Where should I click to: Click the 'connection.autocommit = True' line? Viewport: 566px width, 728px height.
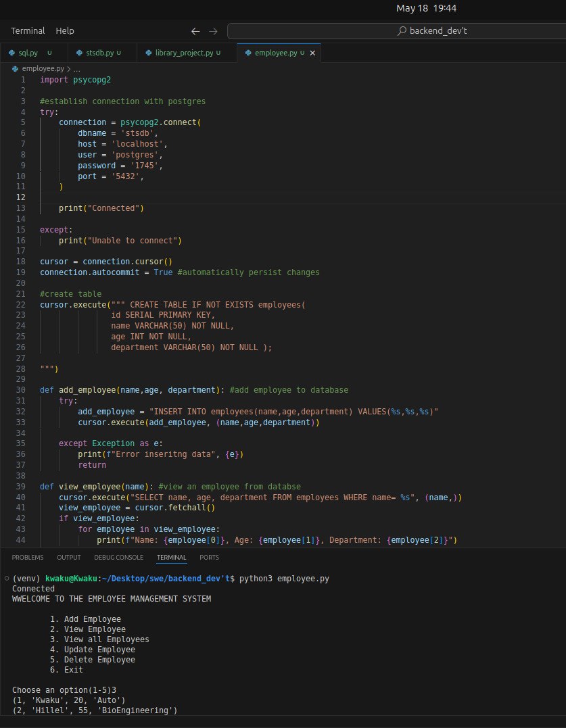(x=106, y=272)
